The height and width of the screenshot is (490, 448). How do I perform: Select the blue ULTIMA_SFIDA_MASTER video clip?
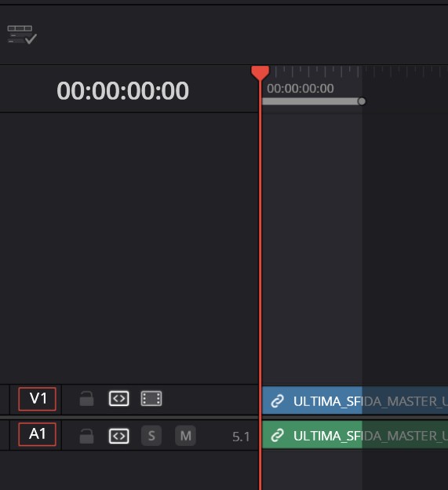coord(355,400)
